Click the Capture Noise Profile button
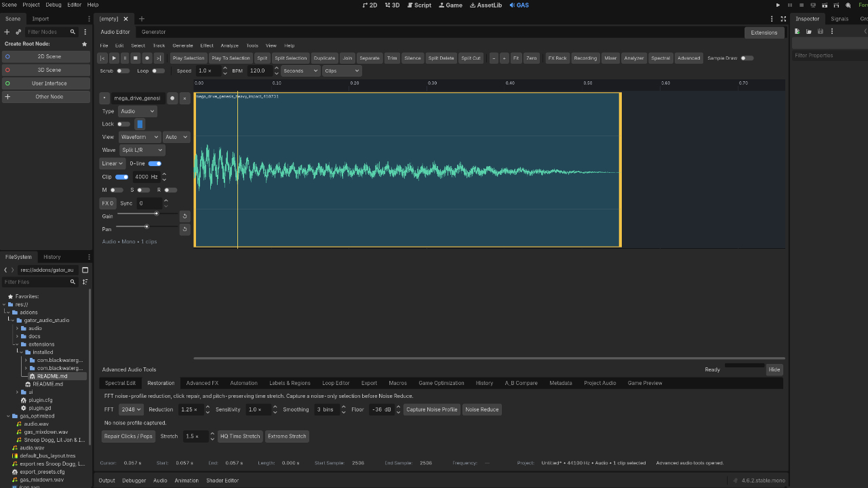The width and height of the screenshot is (868, 488). tap(432, 409)
